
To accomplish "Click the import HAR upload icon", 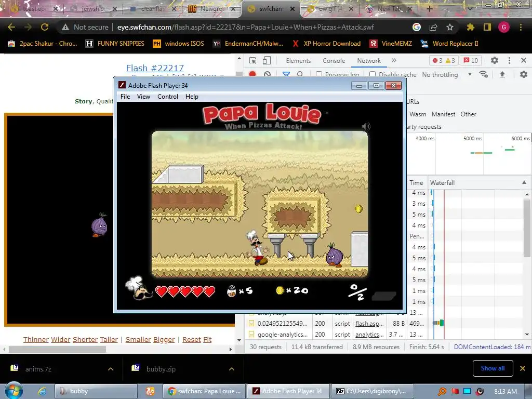I will click(x=502, y=74).
